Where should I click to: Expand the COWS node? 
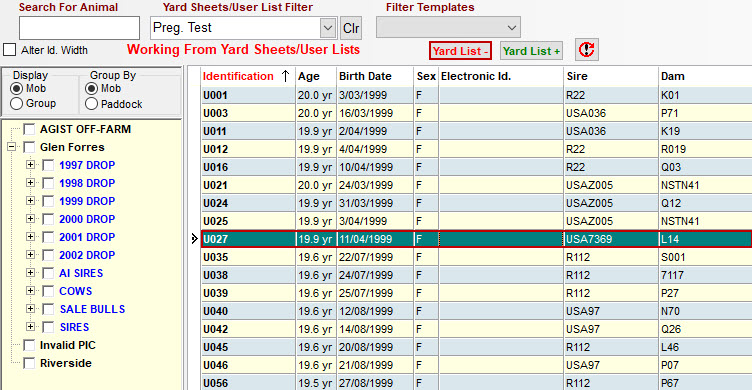point(30,291)
